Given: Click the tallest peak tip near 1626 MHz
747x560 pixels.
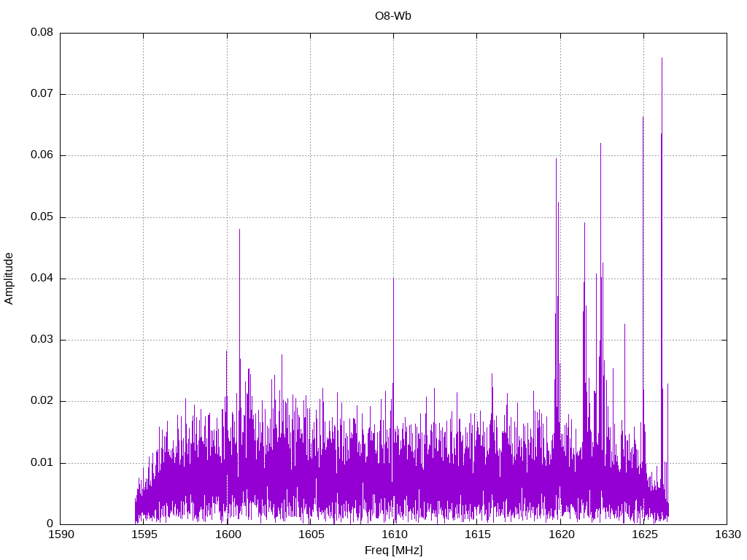Looking at the screenshot, I should [x=662, y=58].
